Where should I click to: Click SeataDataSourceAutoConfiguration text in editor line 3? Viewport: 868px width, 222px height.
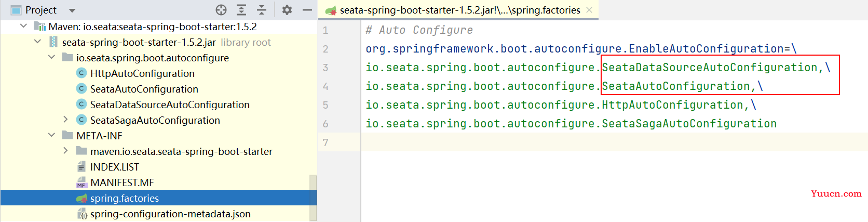[709, 68]
